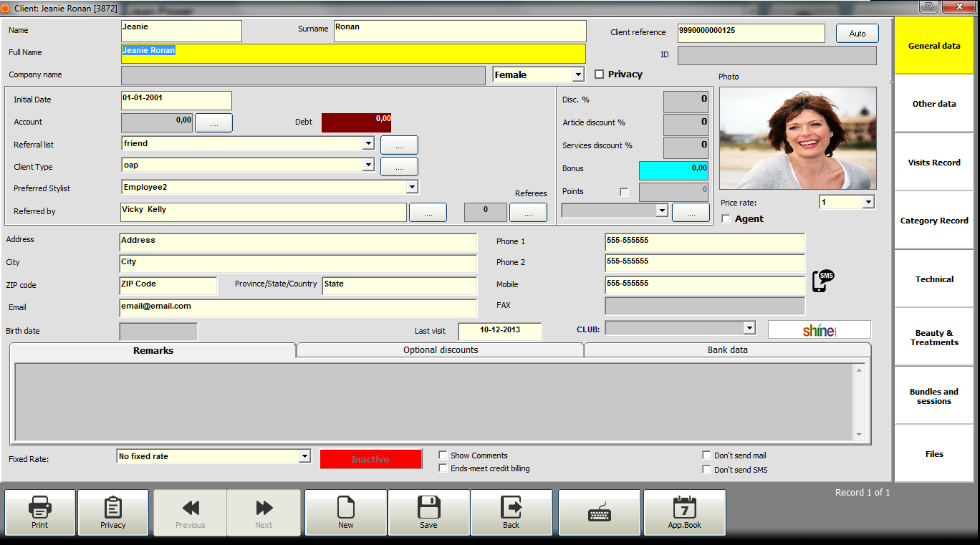Viewport: 980px width, 545px height.
Task: Expand the Fixed Rate dropdown
Action: point(304,456)
